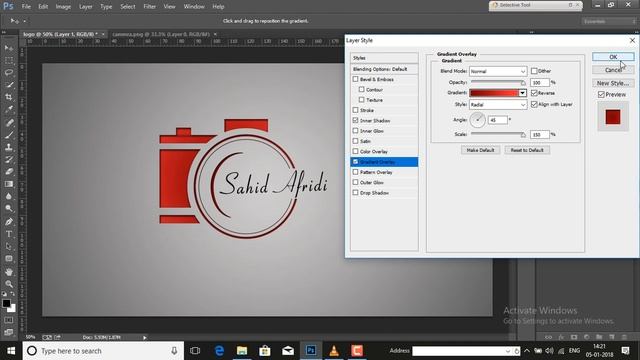Select the Blur tool
Screen dimensions: 640x360
pyautogui.click(x=9, y=196)
